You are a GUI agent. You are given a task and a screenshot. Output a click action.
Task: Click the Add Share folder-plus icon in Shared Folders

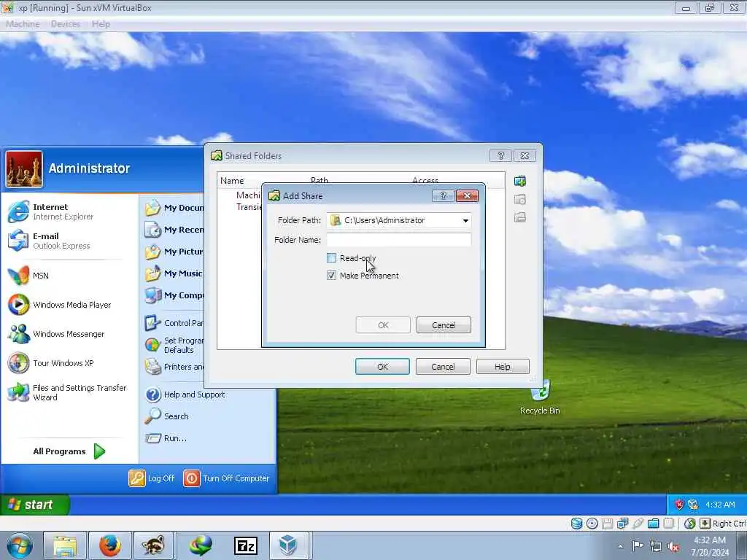(x=519, y=181)
